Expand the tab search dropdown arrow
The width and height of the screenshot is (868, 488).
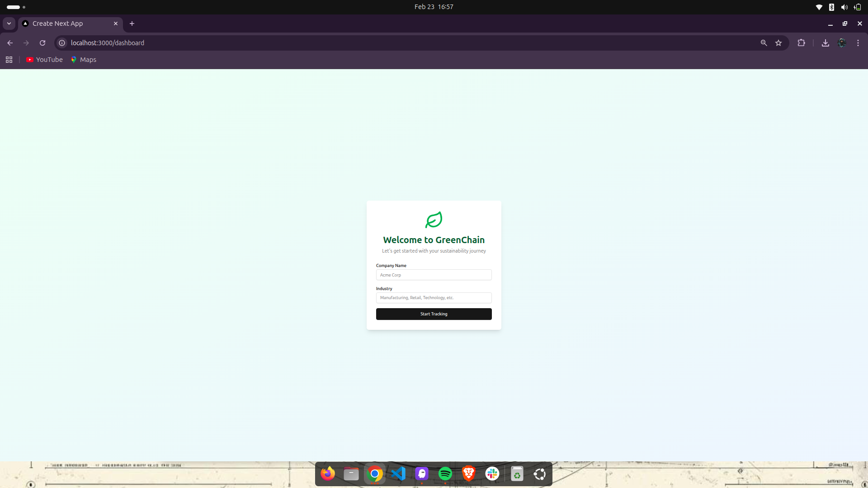tap(9, 23)
